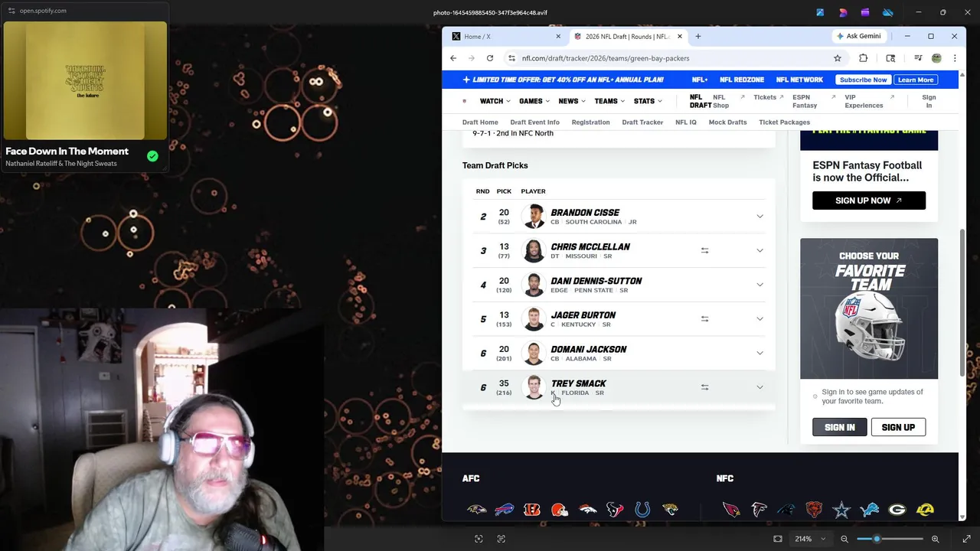The image size is (980, 551).
Task: Click the Subscribe Now button
Action: coord(863,80)
